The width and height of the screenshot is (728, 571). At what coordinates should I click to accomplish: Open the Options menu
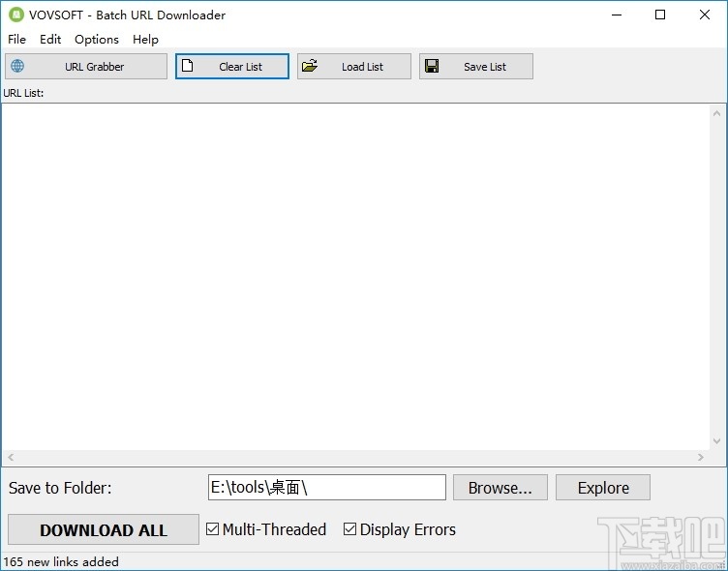pyautogui.click(x=97, y=39)
